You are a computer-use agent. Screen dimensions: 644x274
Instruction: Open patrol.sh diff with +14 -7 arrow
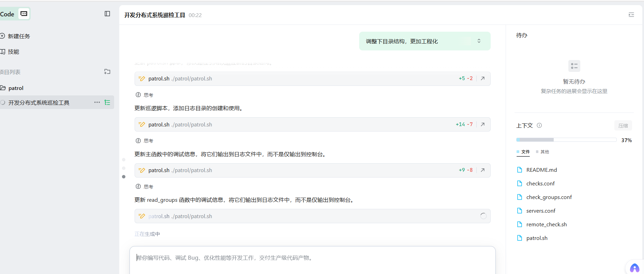(482, 124)
